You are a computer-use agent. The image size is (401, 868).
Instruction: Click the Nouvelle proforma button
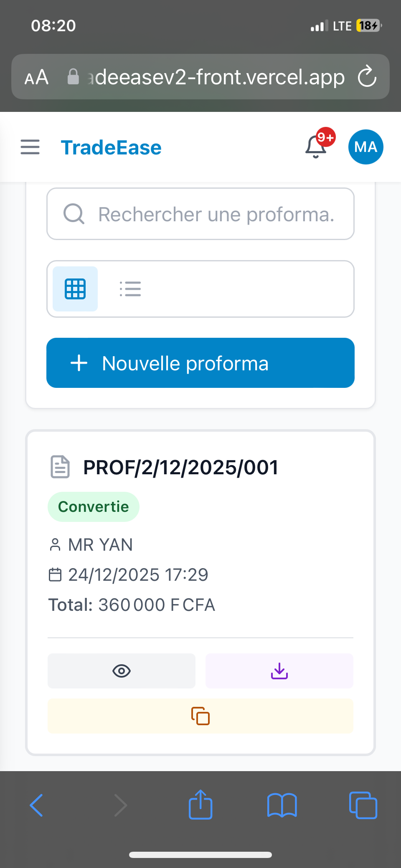[200, 363]
